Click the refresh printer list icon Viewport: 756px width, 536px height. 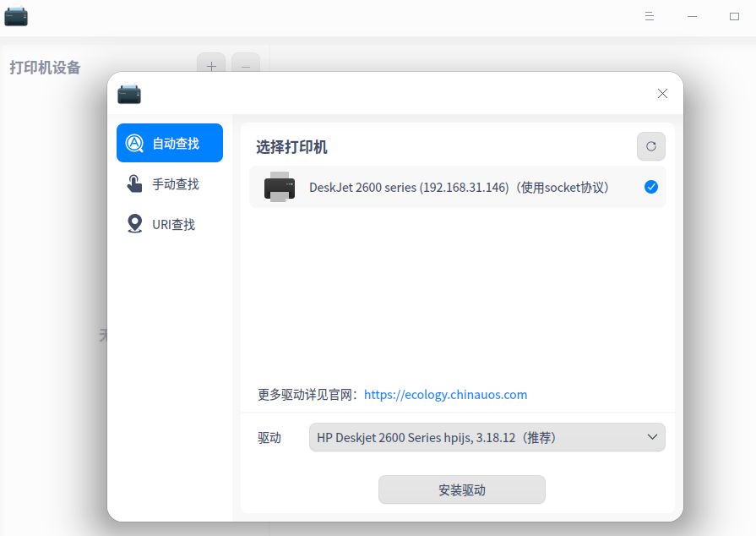click(x=650, y=146)
